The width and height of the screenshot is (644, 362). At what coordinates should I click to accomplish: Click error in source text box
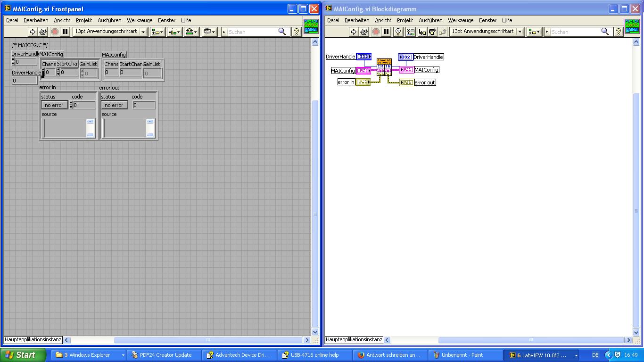click(65, 128)
